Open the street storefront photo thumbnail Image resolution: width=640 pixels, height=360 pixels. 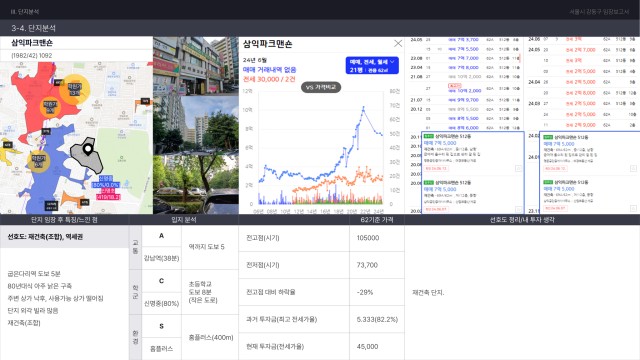pos(196,66)
